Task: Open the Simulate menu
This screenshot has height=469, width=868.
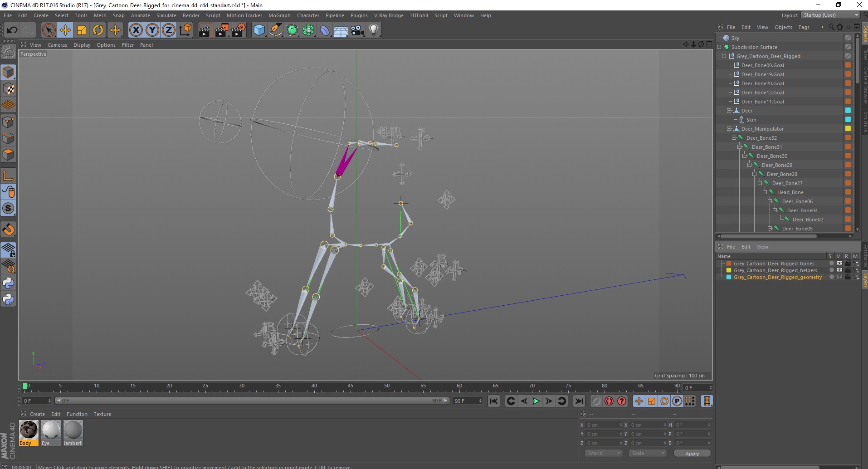Action: point(166,15)
